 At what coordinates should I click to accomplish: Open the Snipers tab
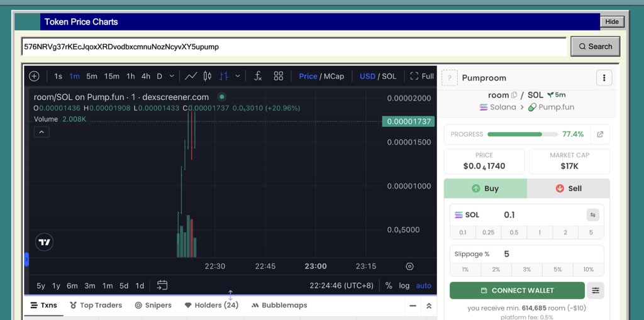coord(153,305)
